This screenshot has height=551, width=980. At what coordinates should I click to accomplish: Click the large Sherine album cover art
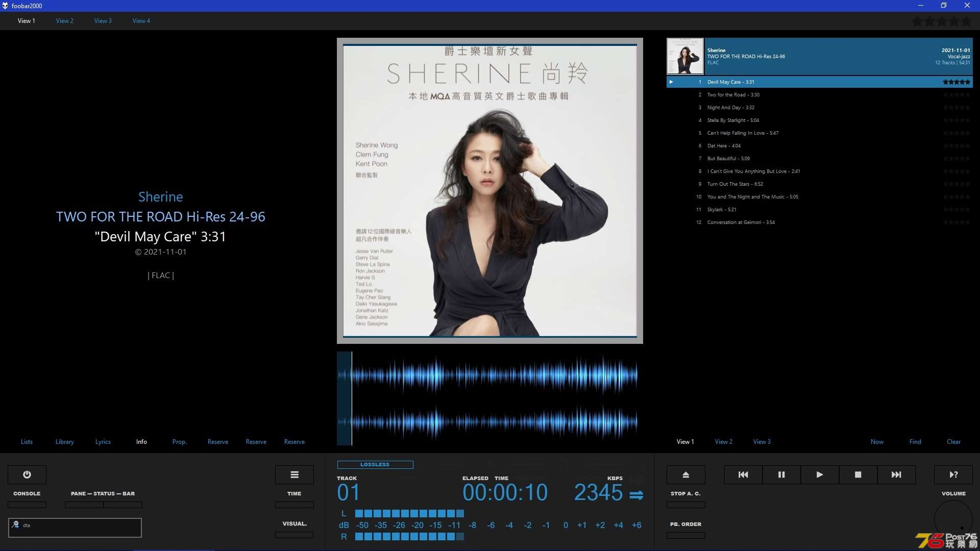pyautogui.click(x=490, y=191)
